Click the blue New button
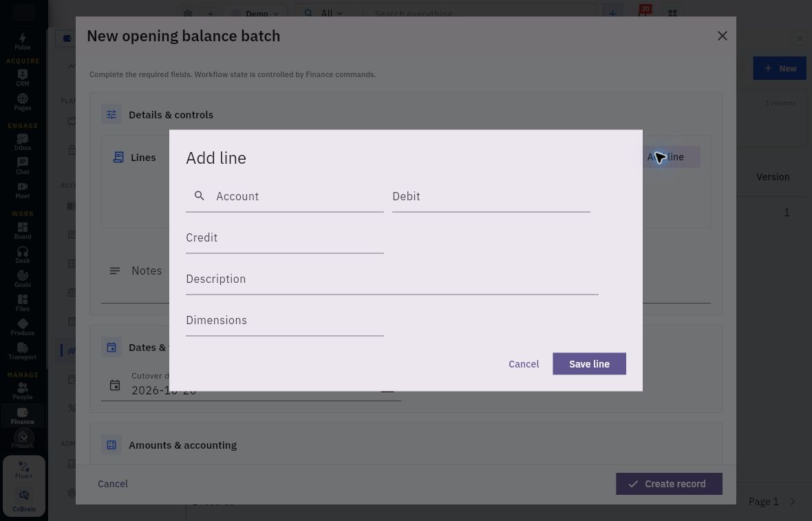 click(x=780, y=68)
